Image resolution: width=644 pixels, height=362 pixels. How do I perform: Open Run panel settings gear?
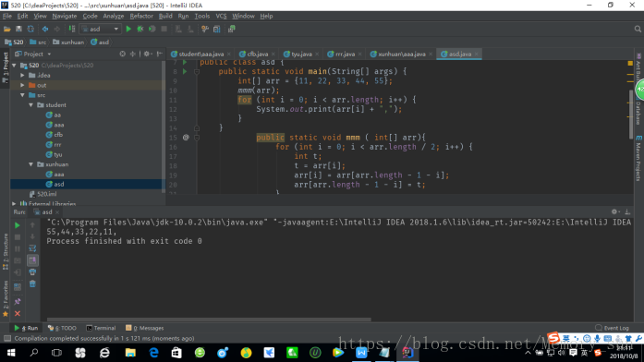614,211
